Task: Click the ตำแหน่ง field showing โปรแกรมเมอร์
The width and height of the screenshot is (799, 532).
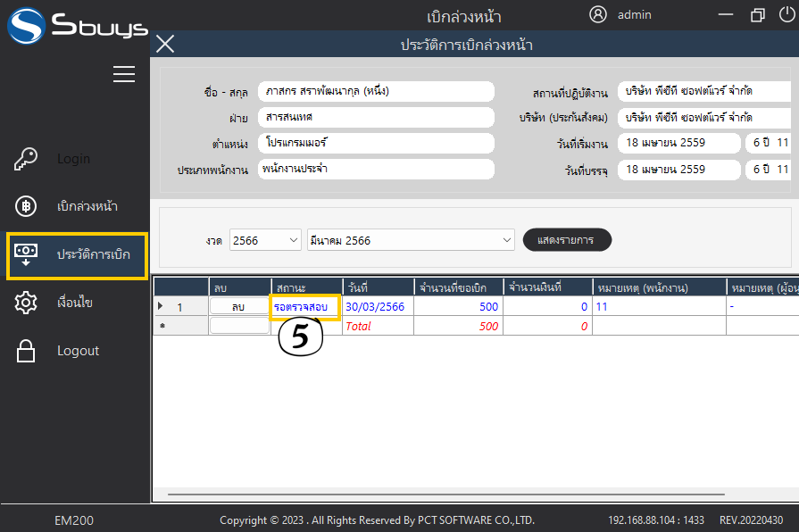Action: [x=375, y=143]
